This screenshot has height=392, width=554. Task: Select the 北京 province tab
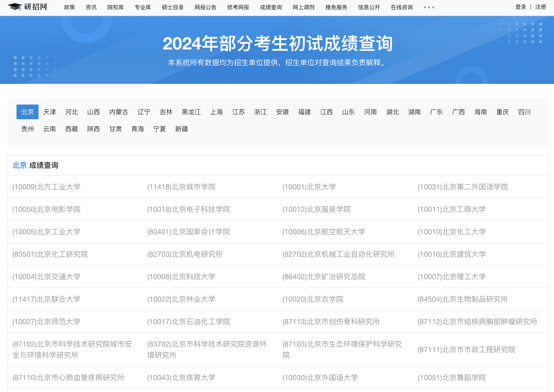click(x=27, y=112)
